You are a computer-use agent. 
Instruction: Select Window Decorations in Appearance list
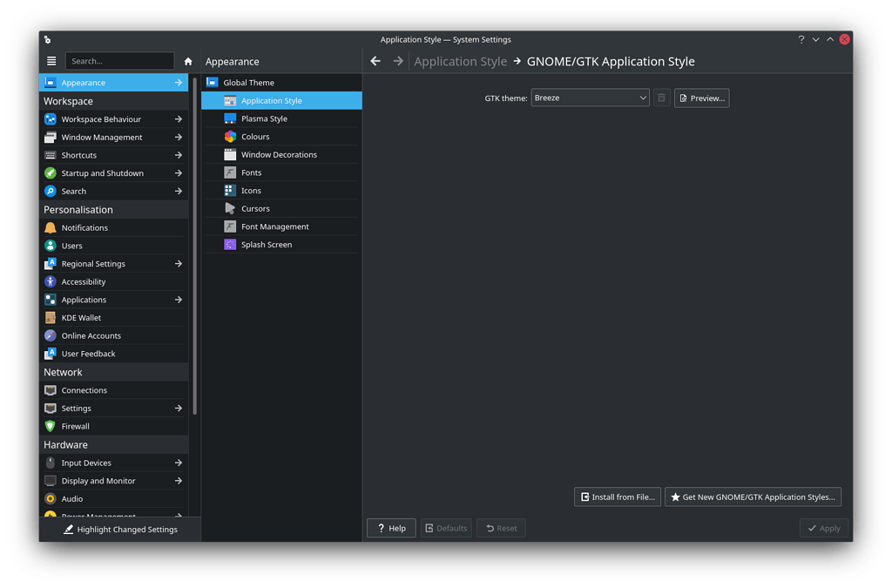(x=279, y=155)
